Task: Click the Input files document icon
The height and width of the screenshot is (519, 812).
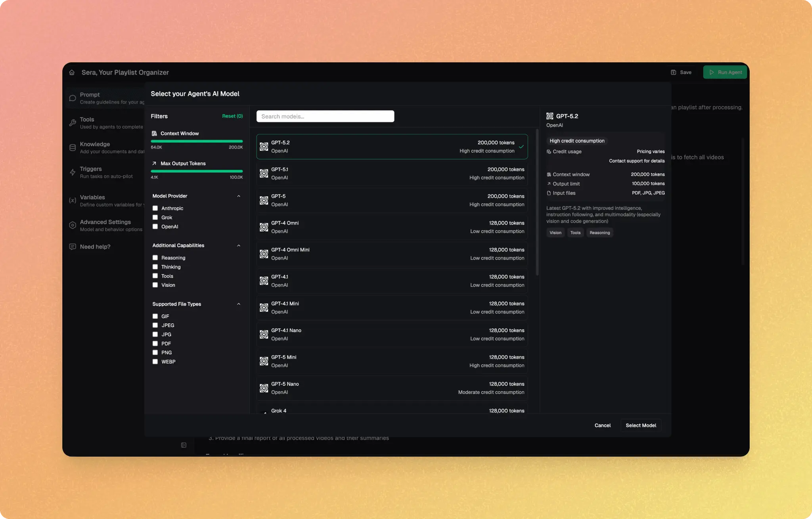Action: pos(549,193)
